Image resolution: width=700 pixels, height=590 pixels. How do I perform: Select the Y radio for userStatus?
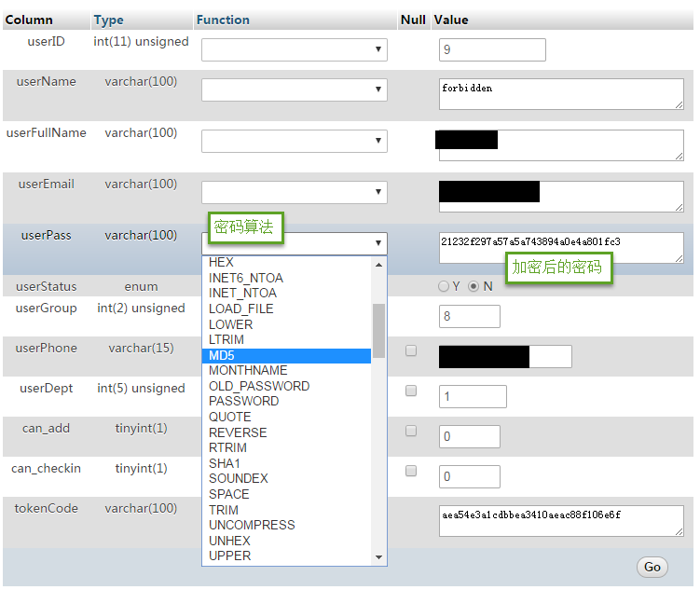pyautogui.click(x=443, y=286)
